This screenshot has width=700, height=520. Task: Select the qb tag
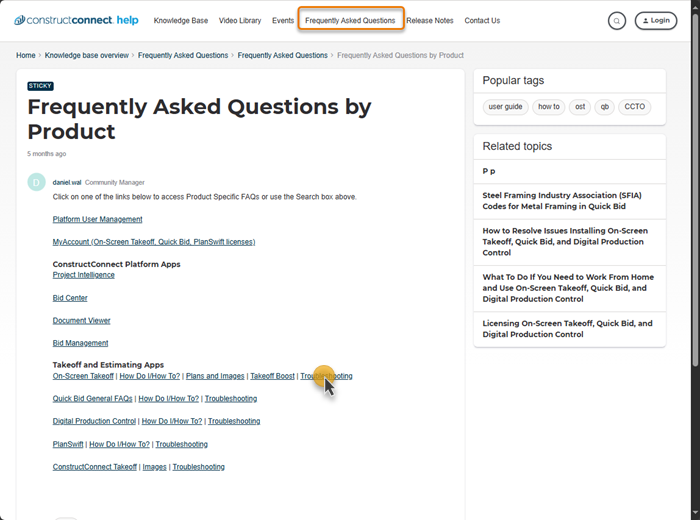click(x=604, y=107)
